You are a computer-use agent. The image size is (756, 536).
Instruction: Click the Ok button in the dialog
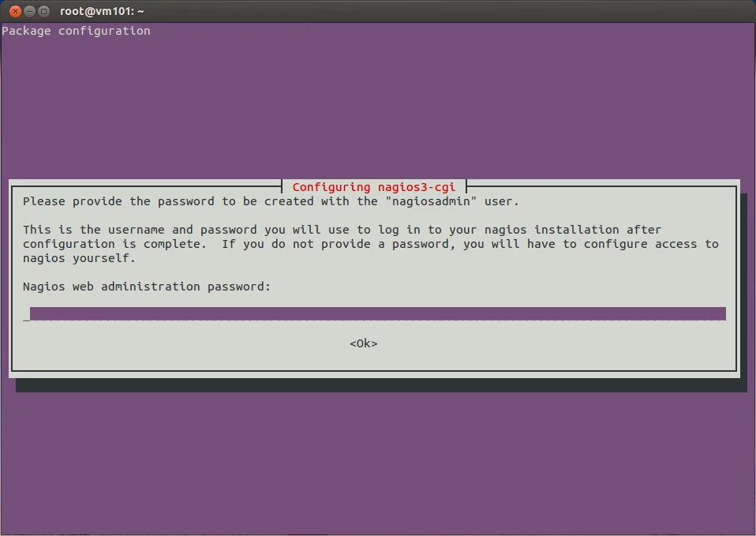[364, 343]
